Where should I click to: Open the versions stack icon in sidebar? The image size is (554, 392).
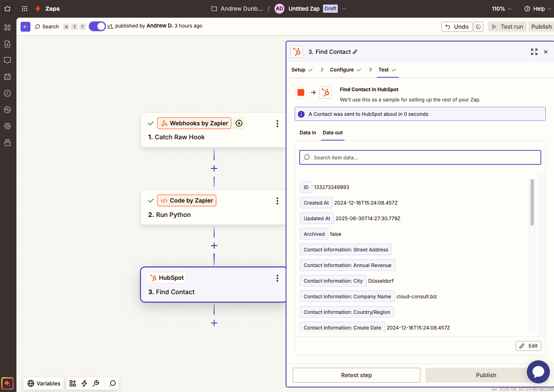(x=7, y=143)
